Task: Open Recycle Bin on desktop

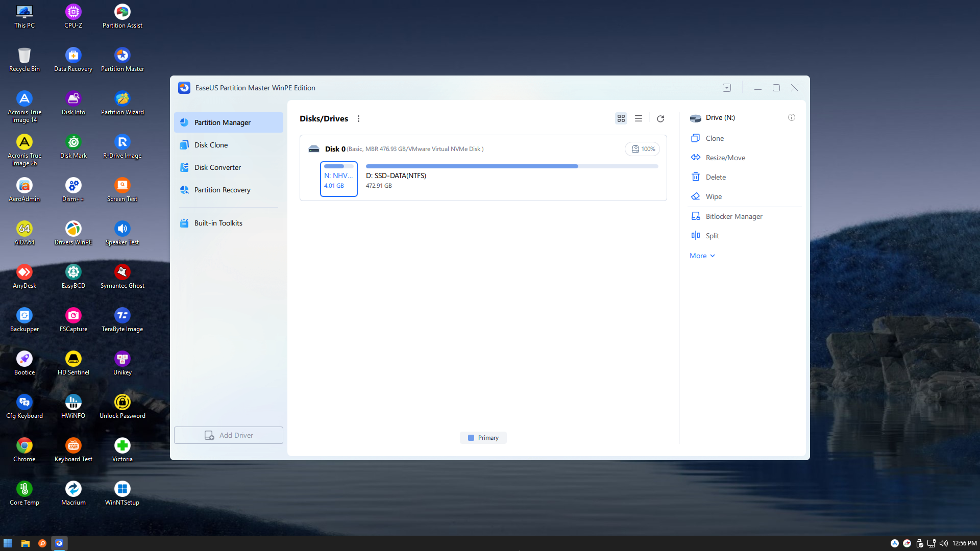Action: click(x=24, y=60)
